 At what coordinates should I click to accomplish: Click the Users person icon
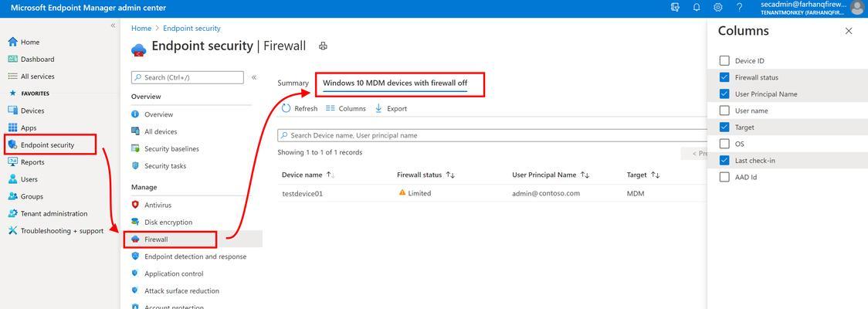point(12,179)
